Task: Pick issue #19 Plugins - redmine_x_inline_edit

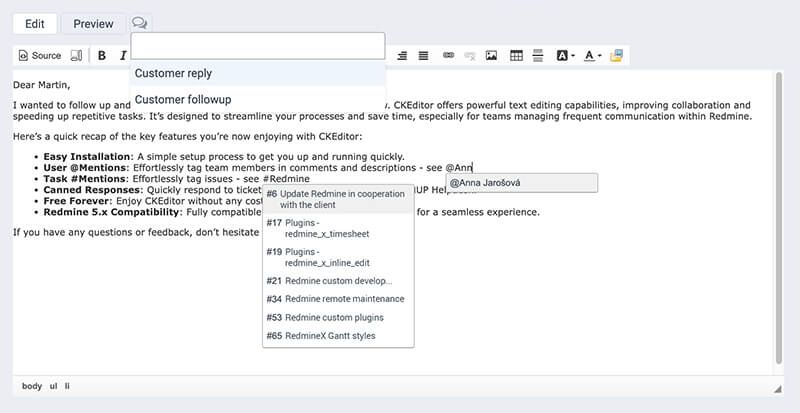Action: (338, 257)
